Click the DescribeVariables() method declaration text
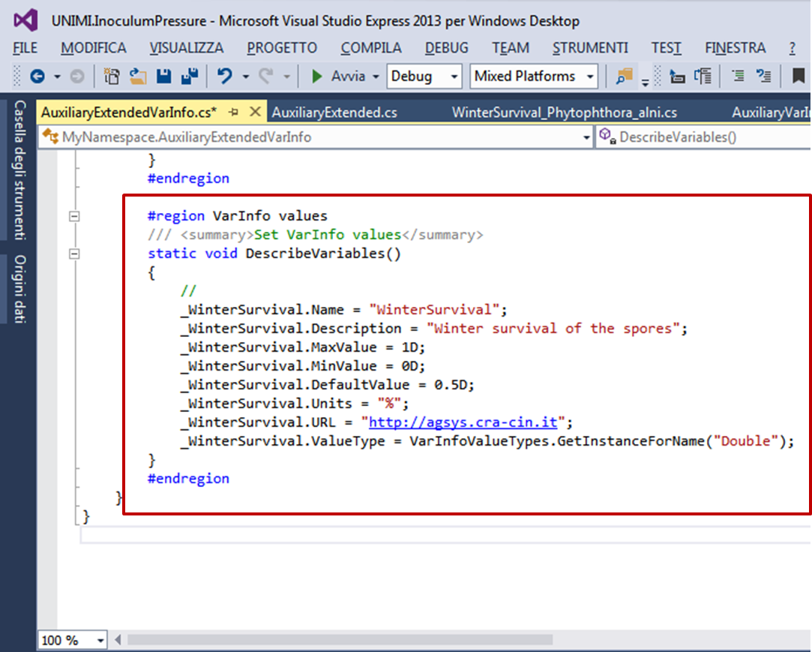This screenshot has height=652, width=812. coord(274,254)
